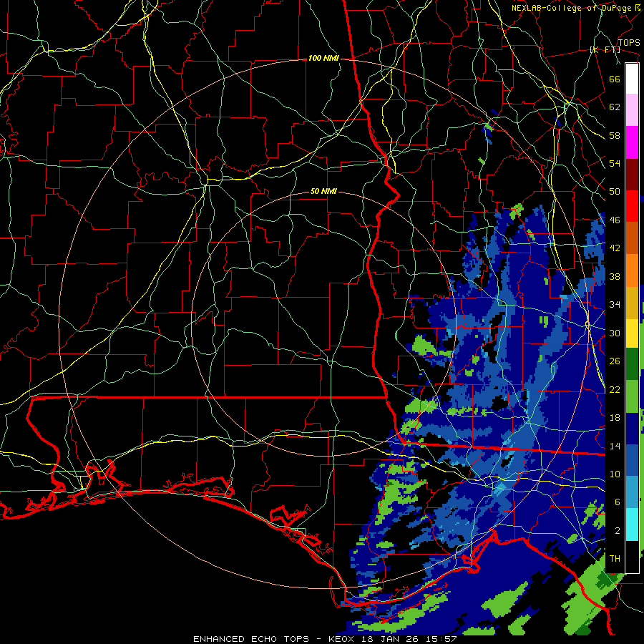Click the 14 scale label
Image resolution: width=644 pixels, height=644 pixels.
click(x=615, y=446)
